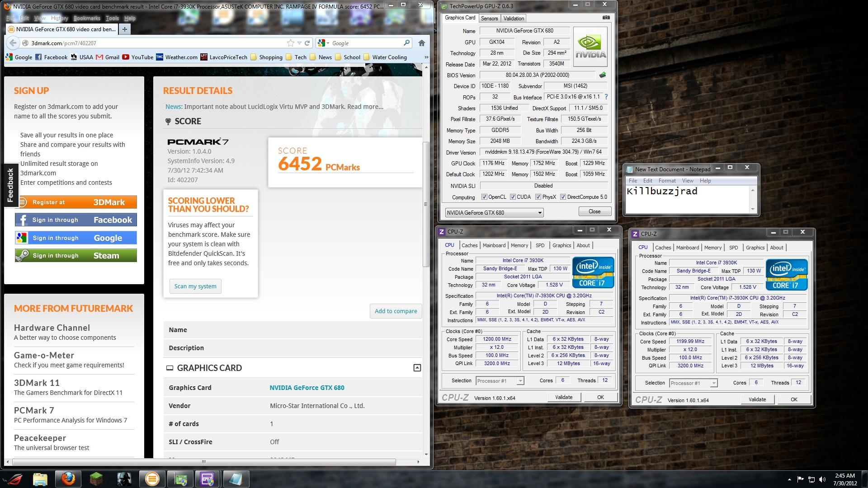Click Register at 3DMark button
The image size is (868, 488).
[76, 202]
